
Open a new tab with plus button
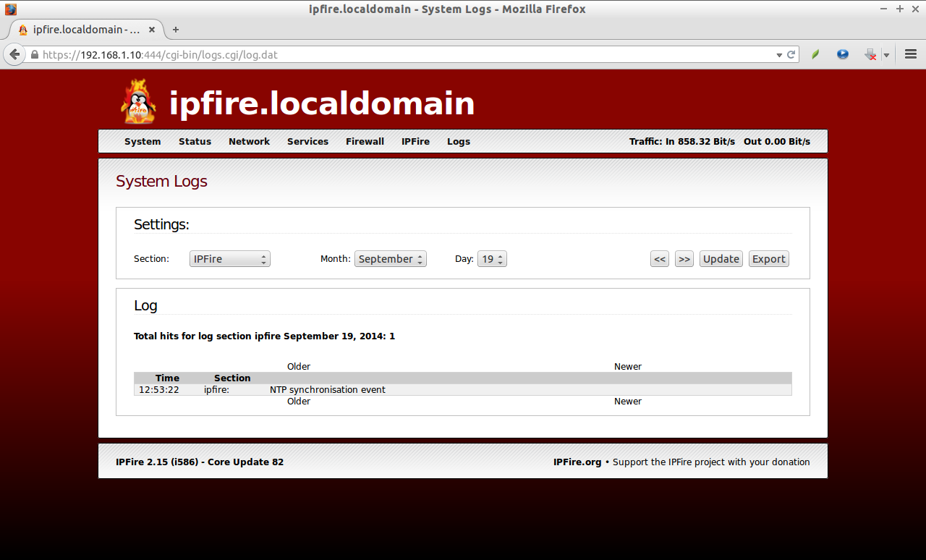[175, 30]
